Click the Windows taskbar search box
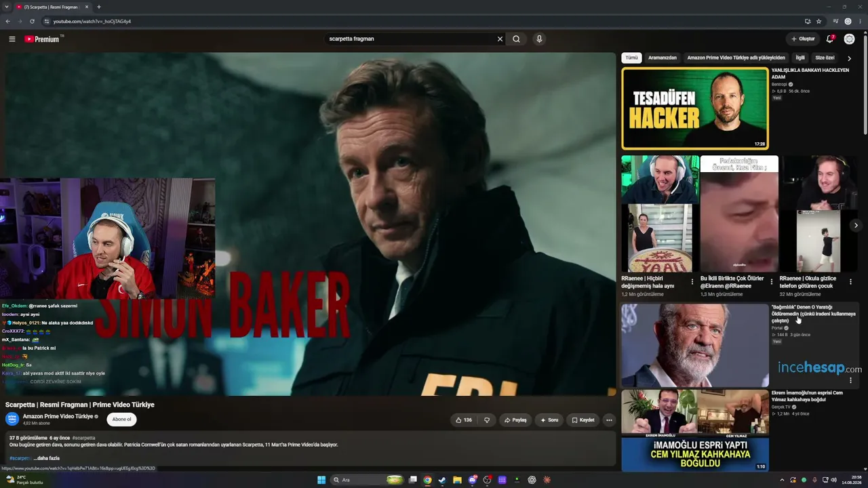 tap(366, 480)
